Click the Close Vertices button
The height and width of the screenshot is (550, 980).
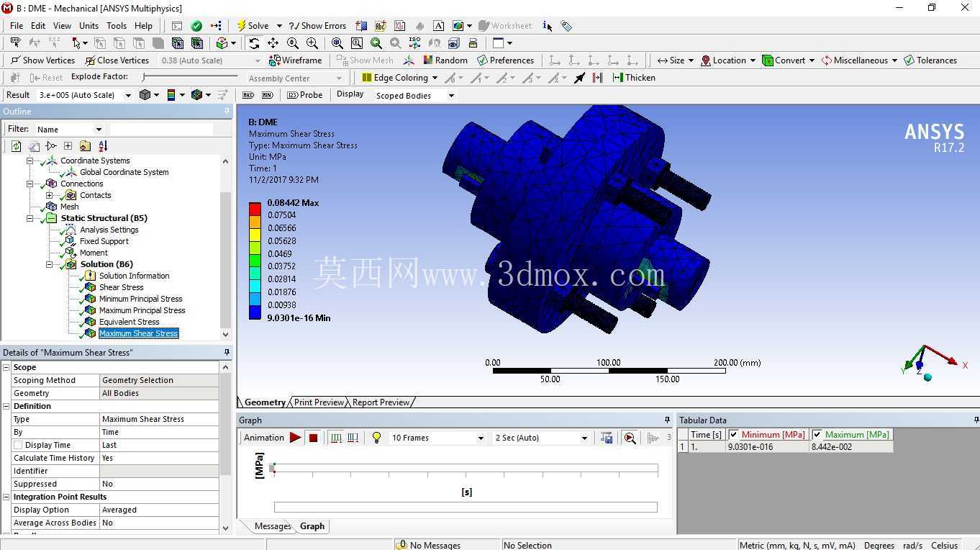click(117, 60)
